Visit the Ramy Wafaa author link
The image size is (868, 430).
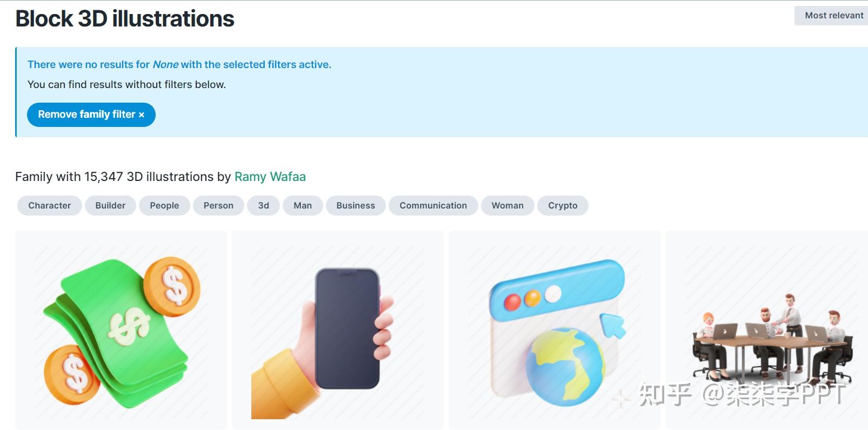(x=270, y=177)
